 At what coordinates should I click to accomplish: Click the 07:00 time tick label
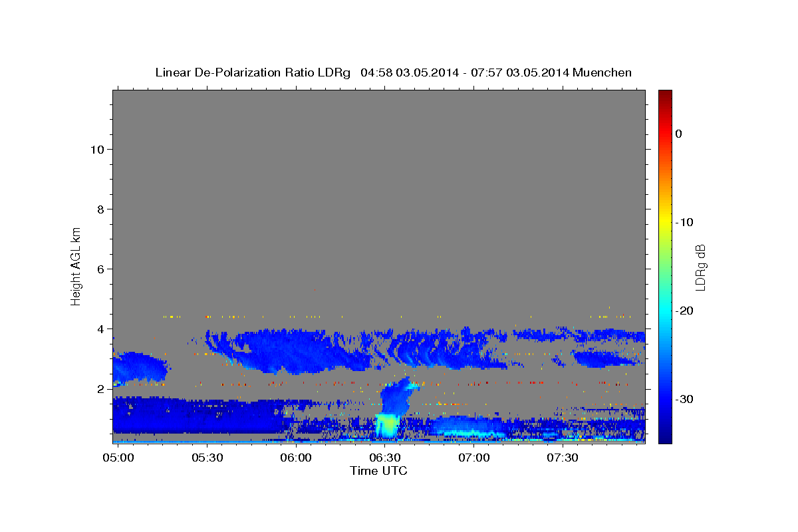point(473,458)
